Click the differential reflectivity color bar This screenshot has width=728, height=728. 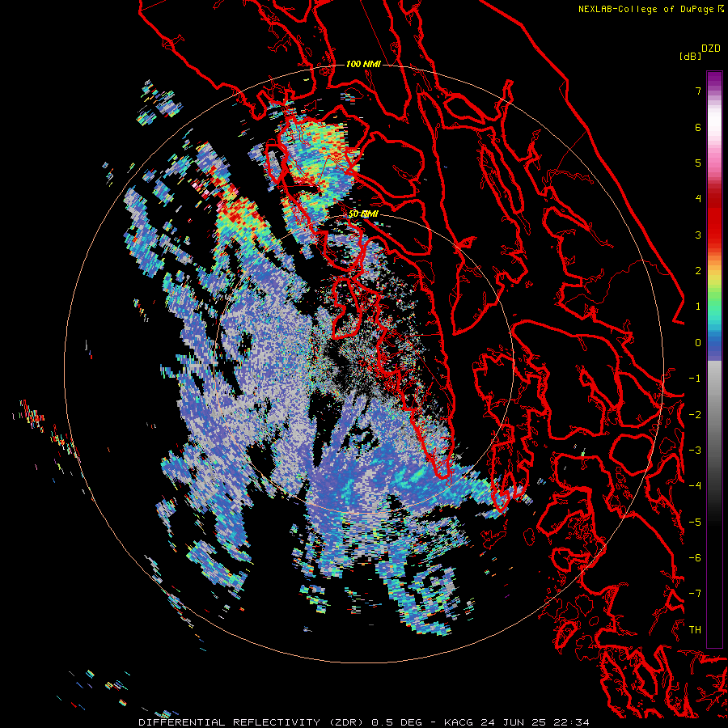click(x=714, y=359)
